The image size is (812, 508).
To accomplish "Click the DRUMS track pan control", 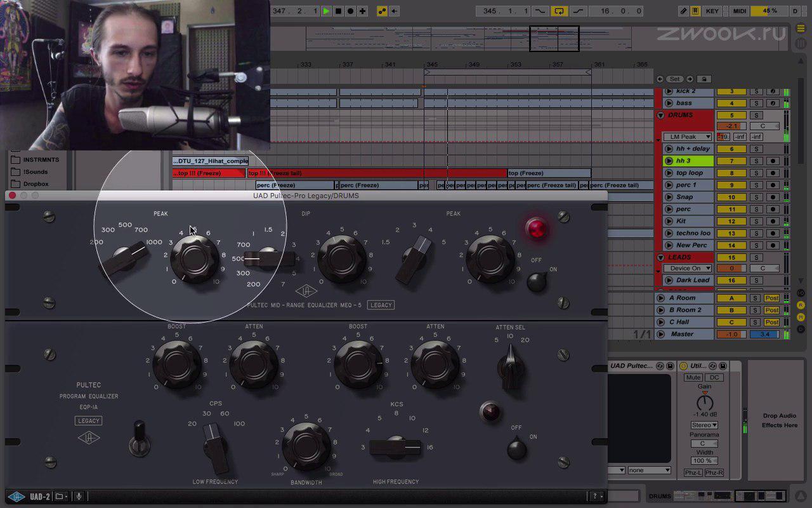I will click(x=764, y=126).
